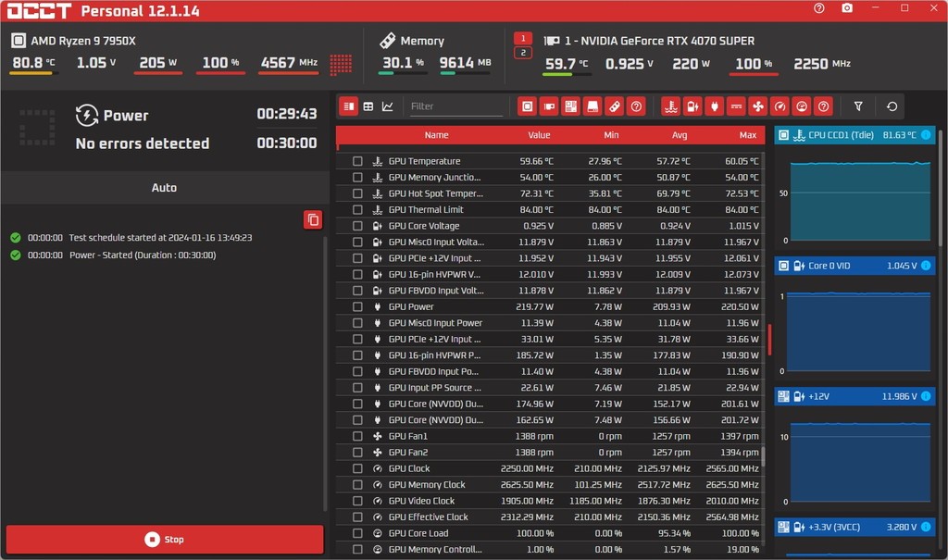948x560 pixels.
Task: Check the GPU Power row checkbox
Action: pyautogui.click(x=357, y=306)
